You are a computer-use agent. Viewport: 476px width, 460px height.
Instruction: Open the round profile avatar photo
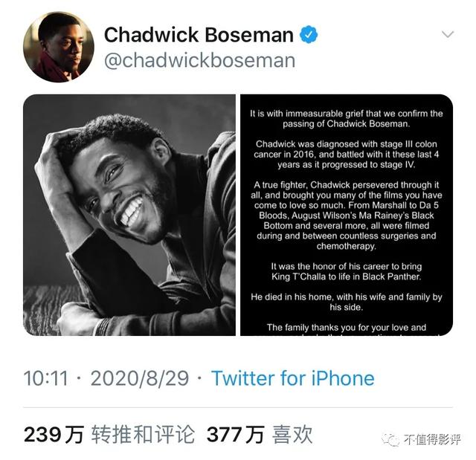[59, 47]
